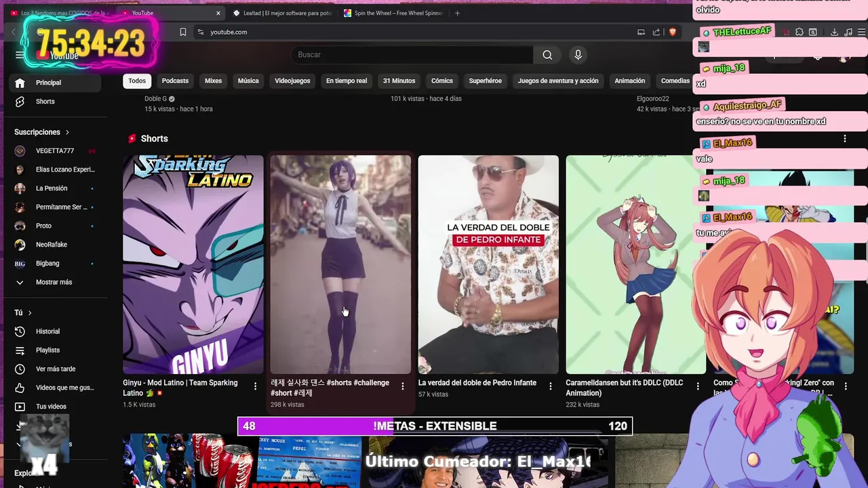Open options menu for Ginyu Mod Latino short
868x488 pixels.
[x=255, y=386]
